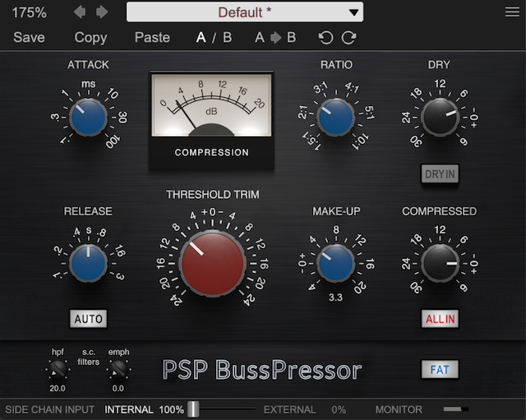This screenshot has width=526, height=420.
Task: Select INTERNAL side chain input
Action: (129, 409)
